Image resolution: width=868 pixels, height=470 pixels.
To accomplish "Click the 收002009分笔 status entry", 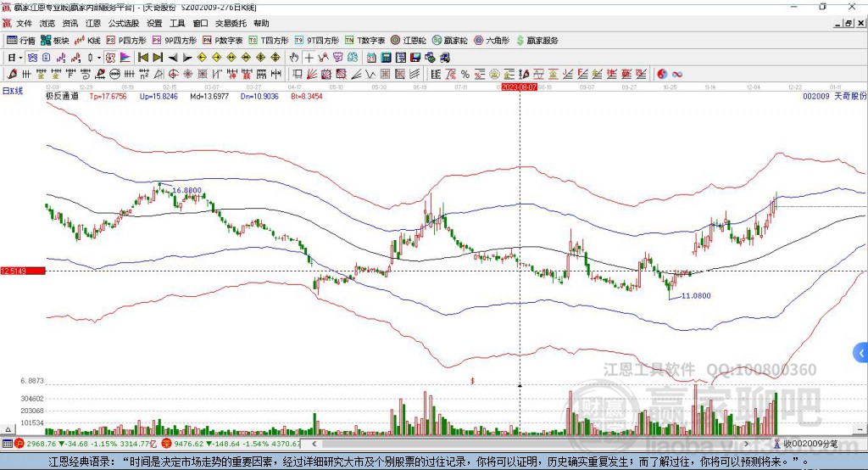I will [806, 444].
